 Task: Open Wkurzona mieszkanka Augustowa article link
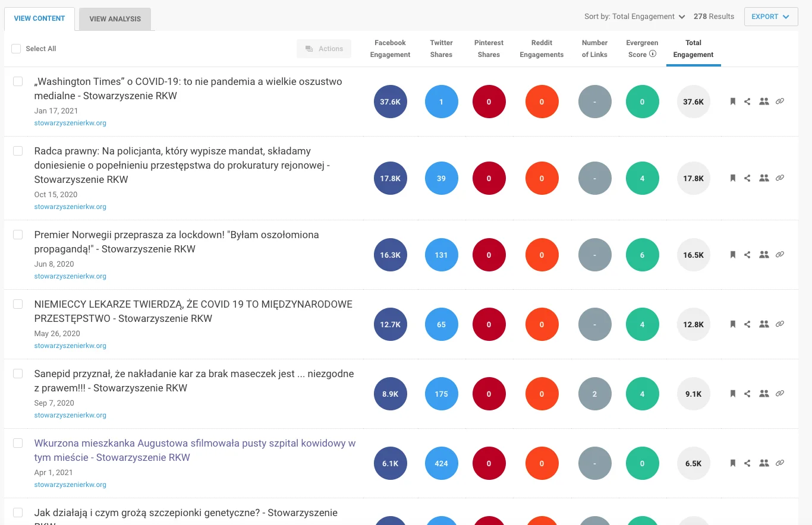tap(195, 450)
